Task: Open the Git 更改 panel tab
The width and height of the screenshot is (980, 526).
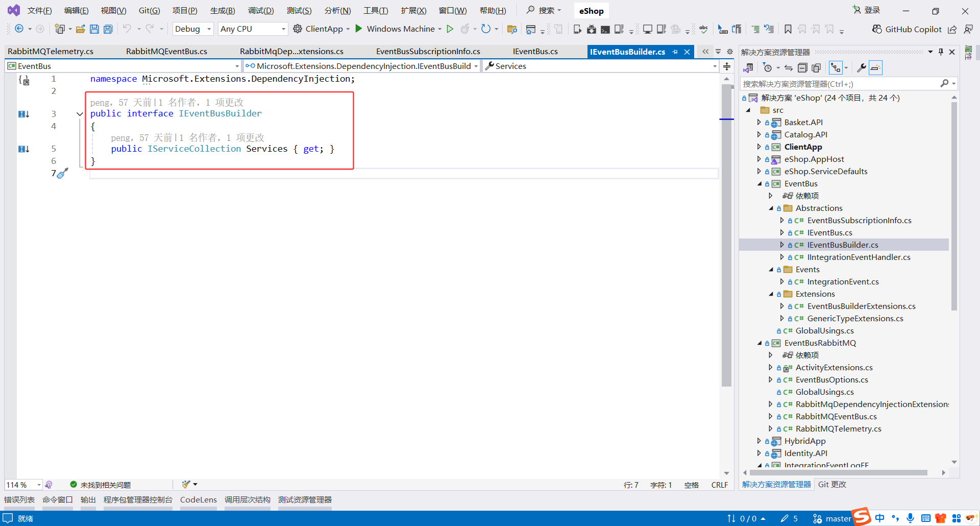Action: [x=832, y=484]
